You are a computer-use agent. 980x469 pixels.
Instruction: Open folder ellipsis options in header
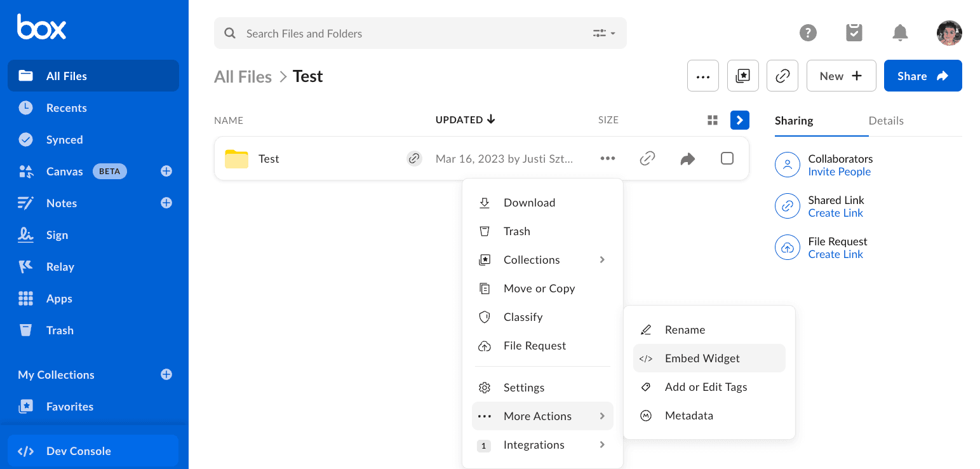pyautogui.click(x=703, y=76)
